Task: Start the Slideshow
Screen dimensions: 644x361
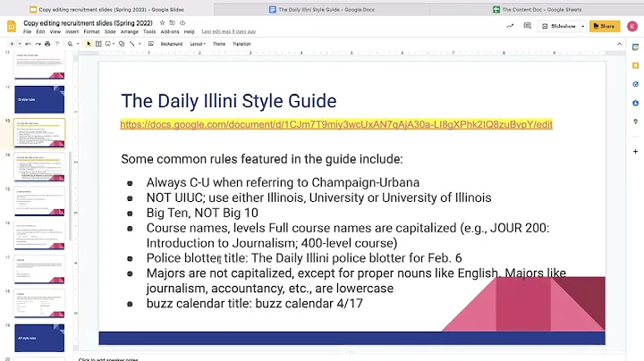Action: [559, 26]
